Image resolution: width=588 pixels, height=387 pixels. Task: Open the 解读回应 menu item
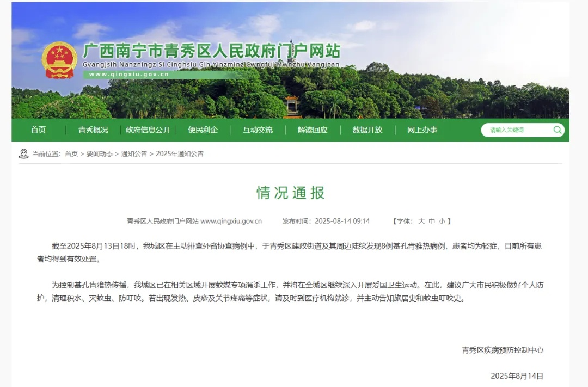pyautogui.click(x=313, y=130)
